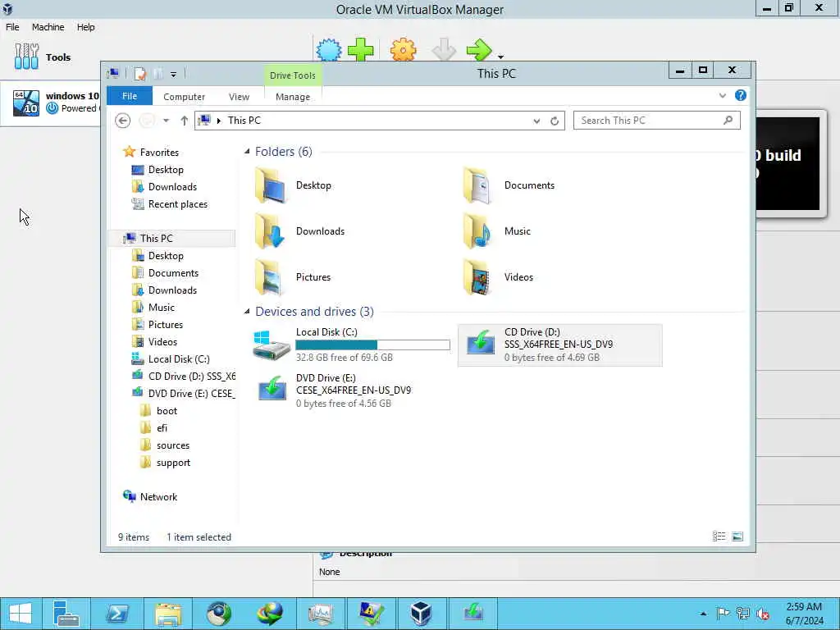Select the Pictures folder in main pane
The image size is (840, 630).
(x=294, y=277)
